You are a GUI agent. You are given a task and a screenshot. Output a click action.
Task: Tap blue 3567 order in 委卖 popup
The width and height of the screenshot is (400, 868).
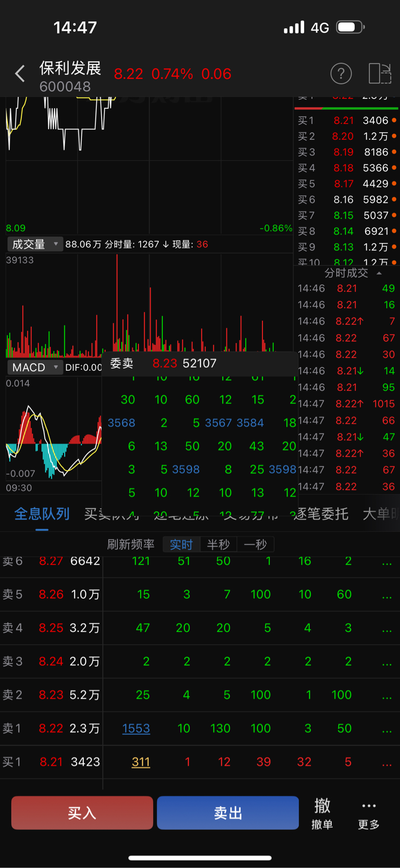coord(218,423)
